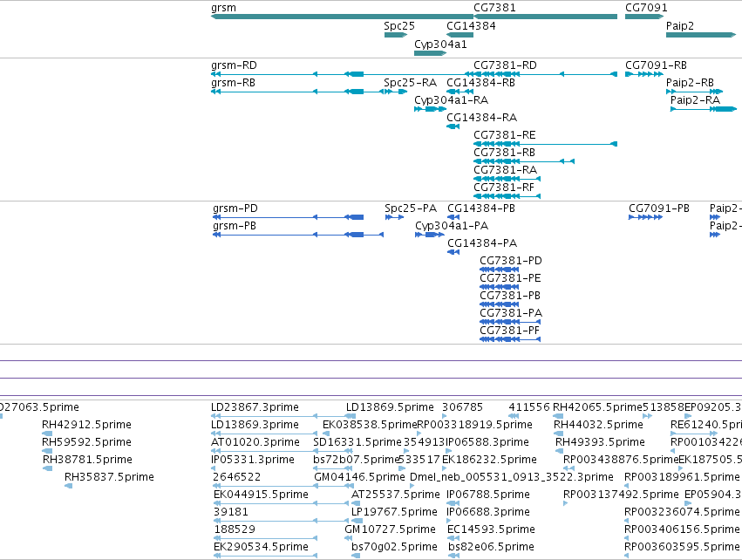The image size is (742, 560).
Task: Click the CG14384-PA protein label
Action: (x=481, y=243)
